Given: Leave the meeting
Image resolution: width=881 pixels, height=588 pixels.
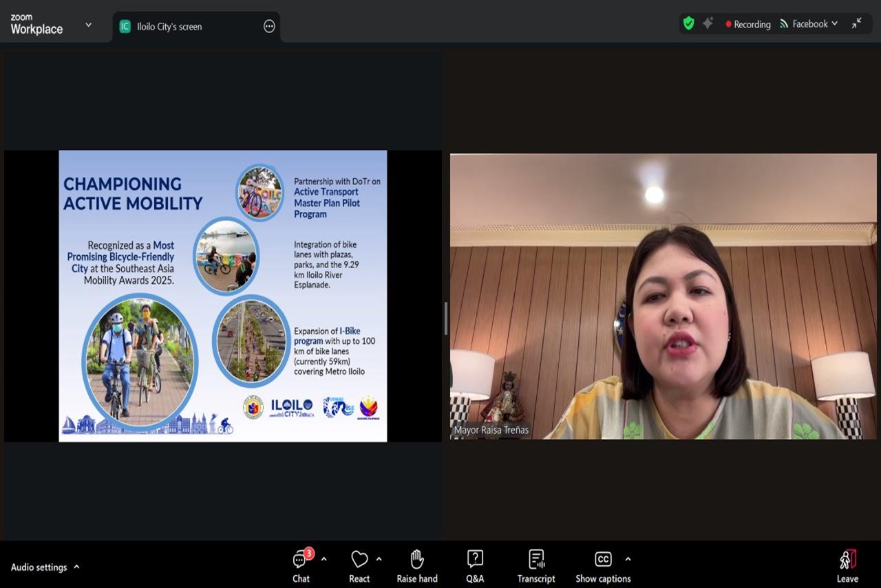Looking at the screenshot, I should [x=847, y=566].
